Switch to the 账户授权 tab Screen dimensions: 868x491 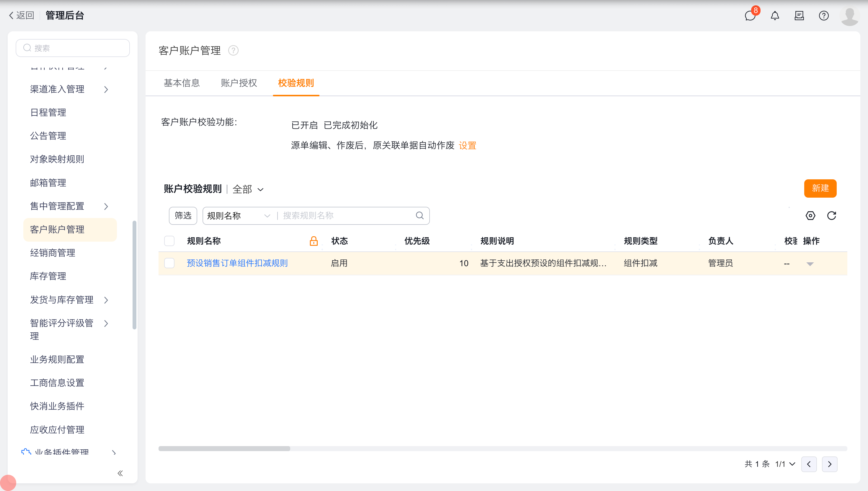pyautogui.click(x=239, y=83)
